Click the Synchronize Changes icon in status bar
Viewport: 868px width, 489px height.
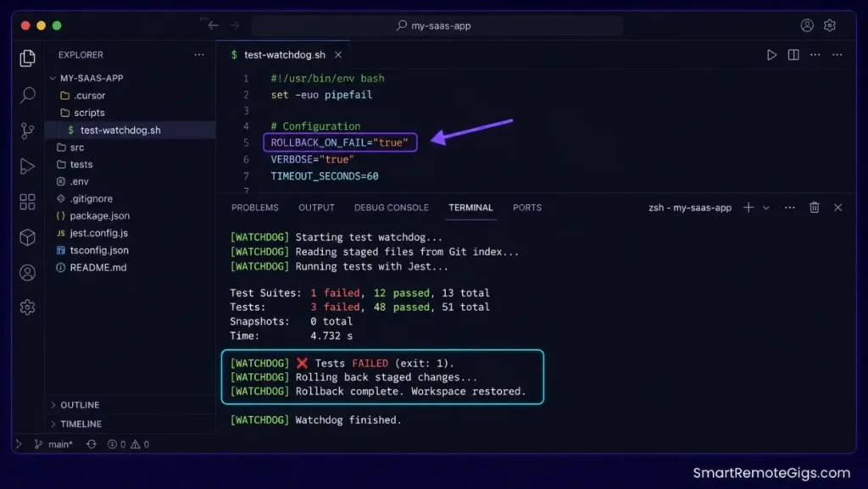(92, 444)
